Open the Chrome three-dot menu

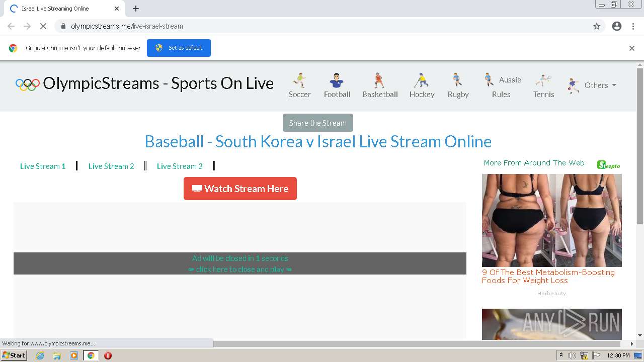tap(633, 26)
